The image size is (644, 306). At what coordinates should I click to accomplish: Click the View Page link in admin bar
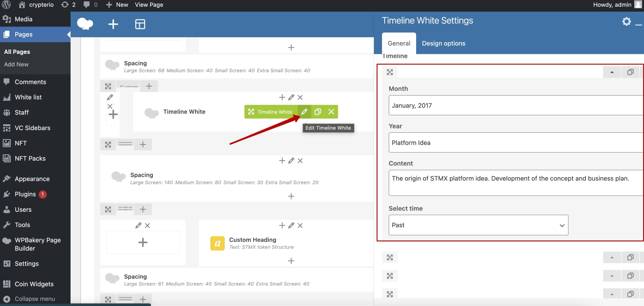(x=149, y=4)
